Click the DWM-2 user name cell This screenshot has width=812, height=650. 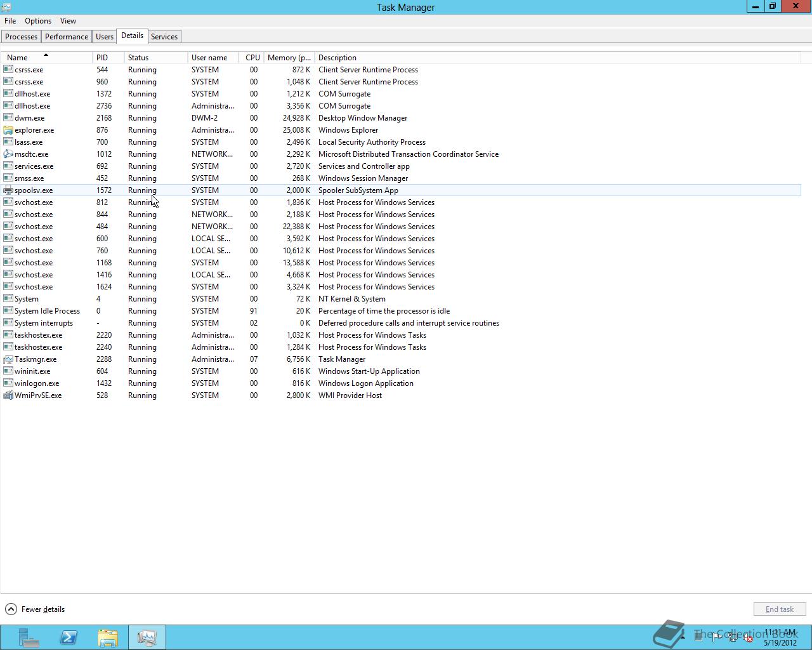coord(204,118)
